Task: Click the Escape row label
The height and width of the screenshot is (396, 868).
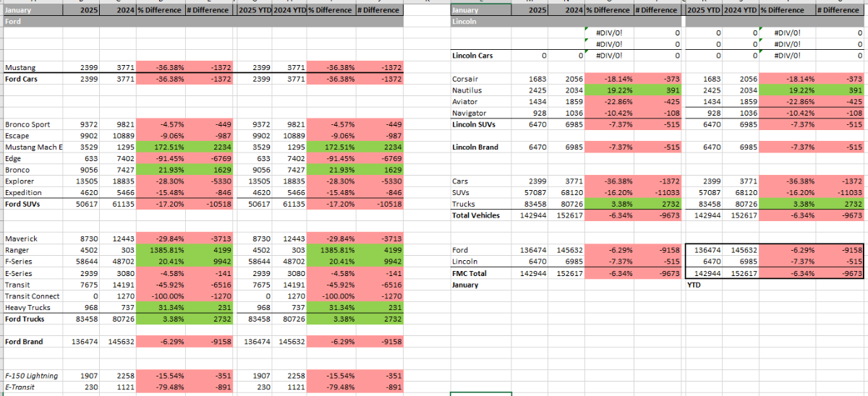Action: [x=17, y=136]
